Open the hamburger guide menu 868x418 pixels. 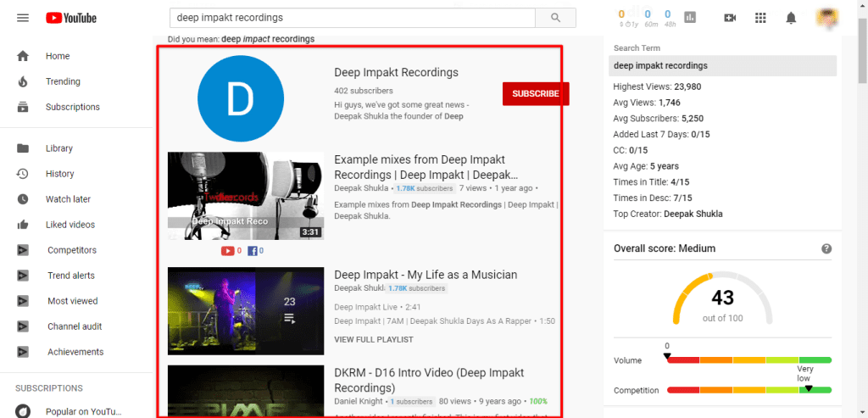23,18
